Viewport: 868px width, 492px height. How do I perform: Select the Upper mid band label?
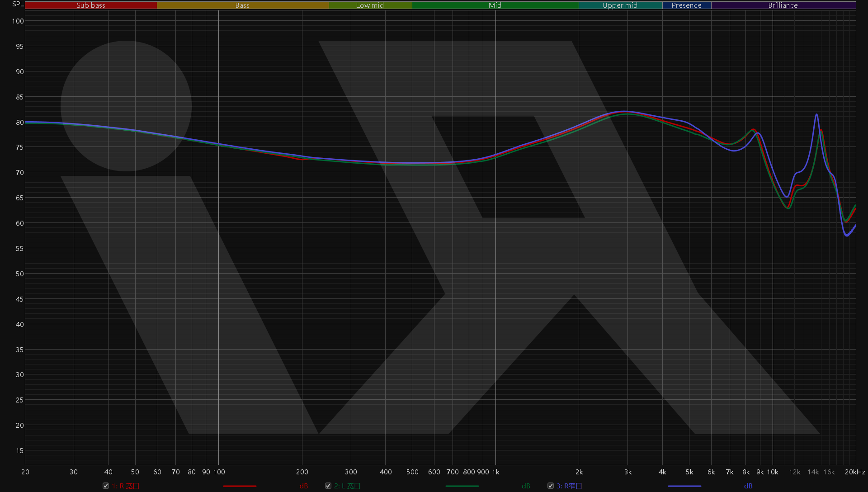pyautogui.click(x=620, y=5)
